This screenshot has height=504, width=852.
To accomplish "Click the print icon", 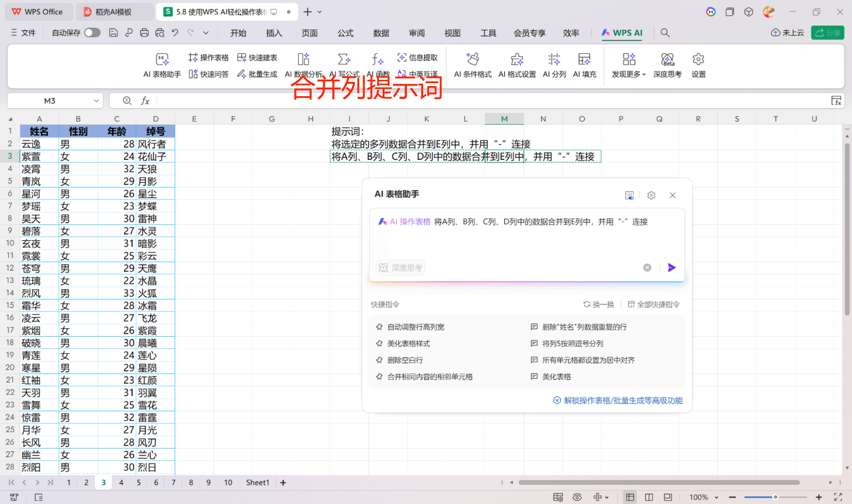I will click(x=144, y=33).
